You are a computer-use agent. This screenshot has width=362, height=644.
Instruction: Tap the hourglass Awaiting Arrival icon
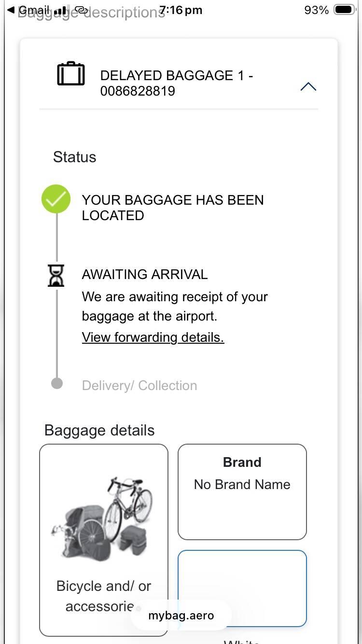[56, 275]
